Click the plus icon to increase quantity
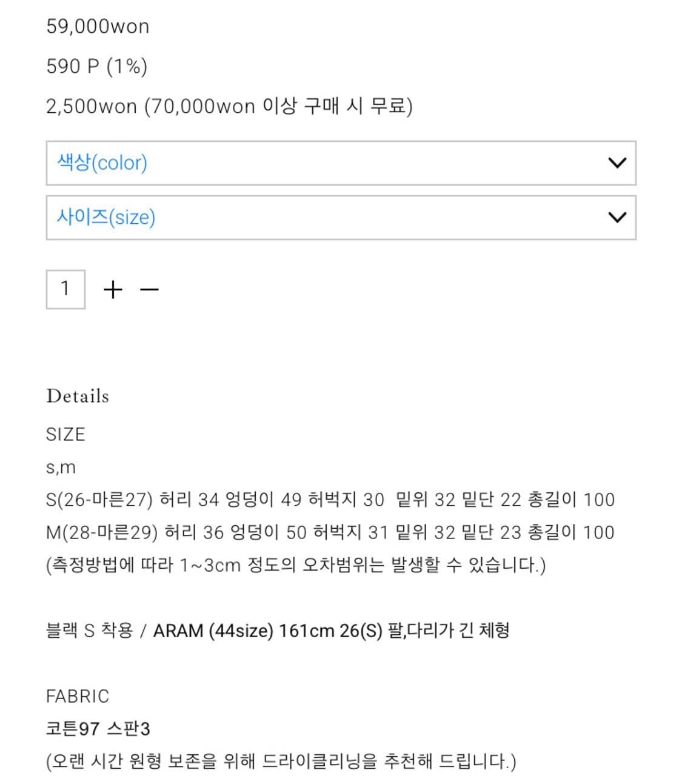This screenshot has height=784, width=682. coord(113,289)
